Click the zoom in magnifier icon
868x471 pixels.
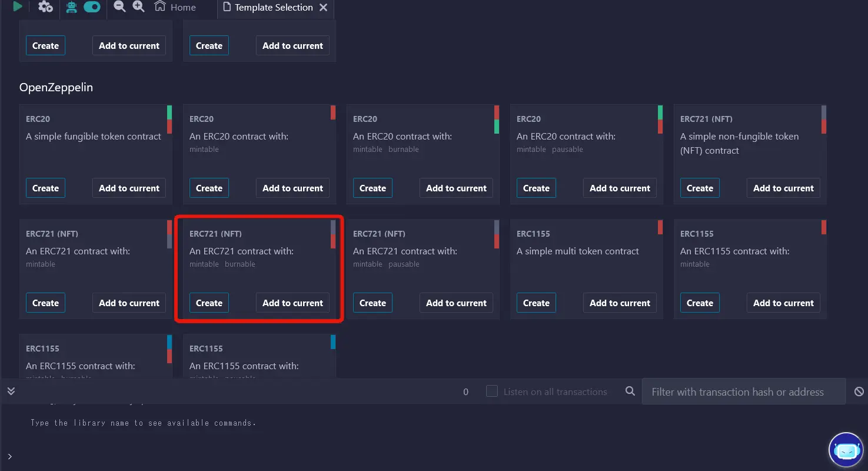coord(139,6)
